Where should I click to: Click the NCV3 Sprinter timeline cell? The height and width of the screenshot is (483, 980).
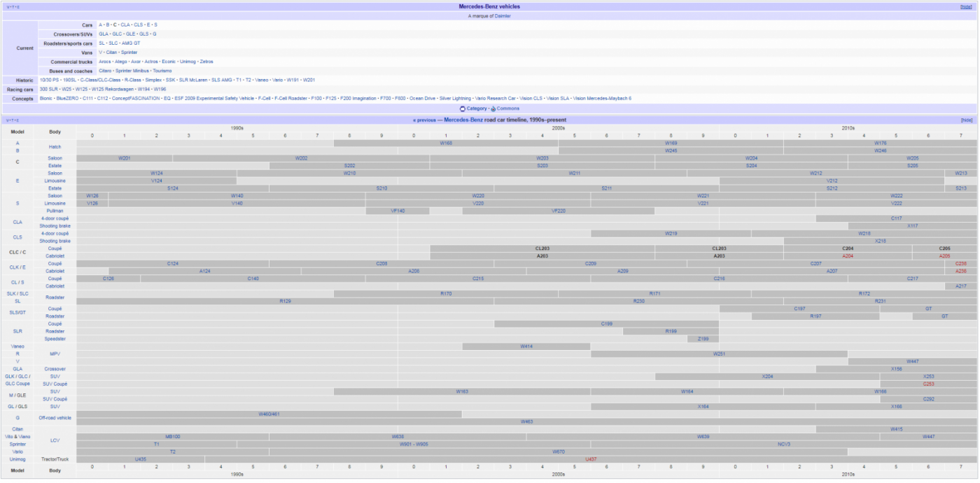(783, 444)
